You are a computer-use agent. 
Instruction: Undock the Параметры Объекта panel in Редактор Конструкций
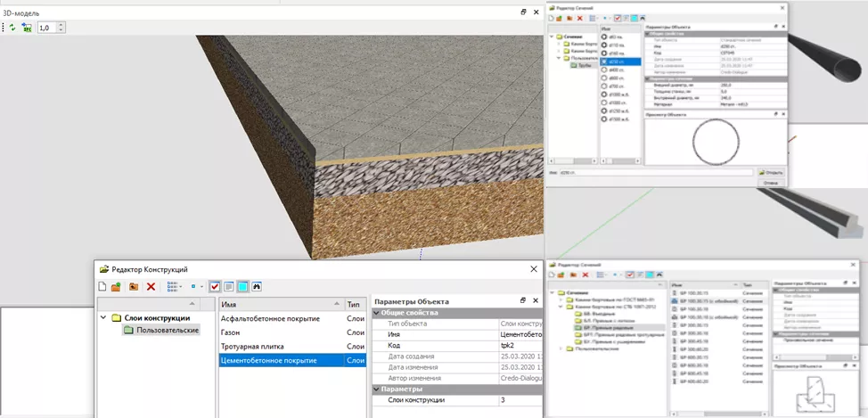pyautogui.click(x=523, y=301)
